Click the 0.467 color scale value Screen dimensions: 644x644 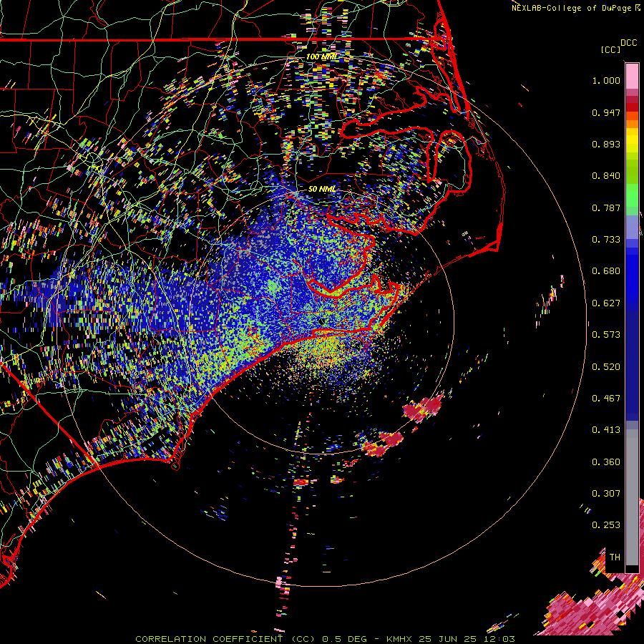[606, 399]
